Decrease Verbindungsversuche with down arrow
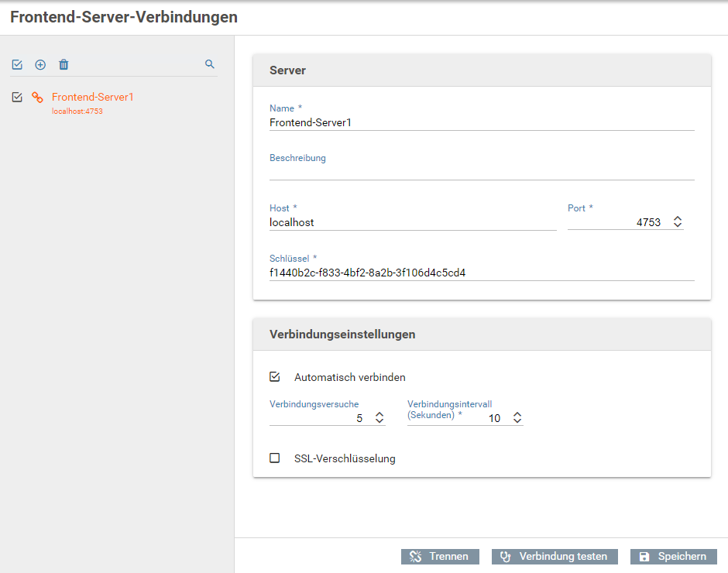Image resolution: width=728 pixels, height=573 pixels. (x=379, y=420)
